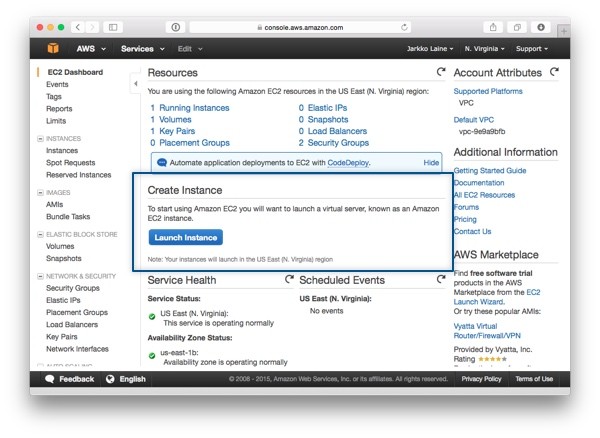
Task: Refresh the Resources section
Action: (441, 72)
